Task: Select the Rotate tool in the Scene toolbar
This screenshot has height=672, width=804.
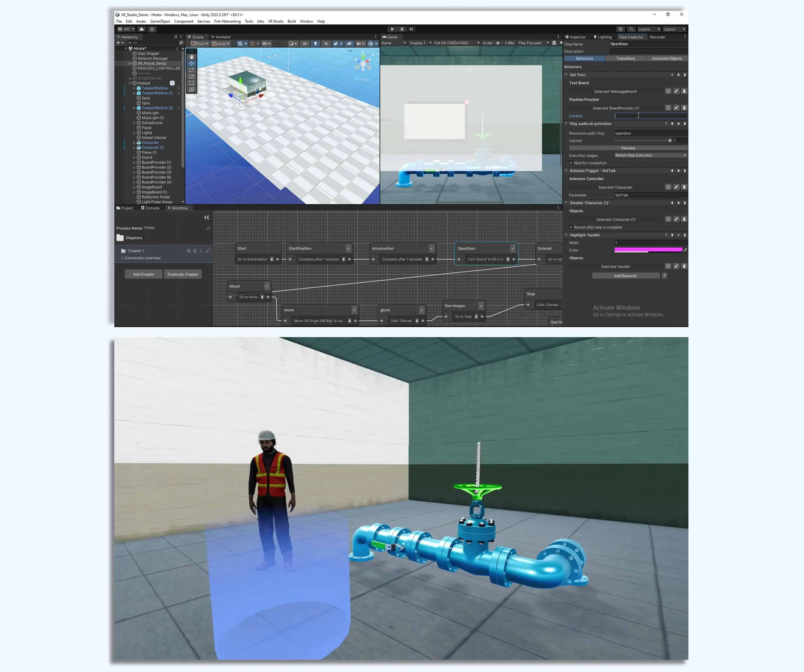Action: point(192,70)
